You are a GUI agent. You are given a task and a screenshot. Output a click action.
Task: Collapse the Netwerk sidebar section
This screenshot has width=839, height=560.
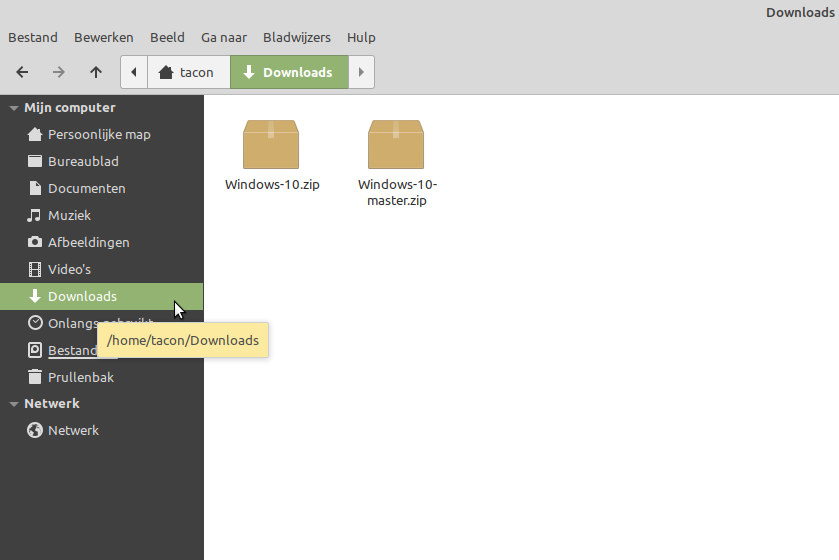[14, 404]
